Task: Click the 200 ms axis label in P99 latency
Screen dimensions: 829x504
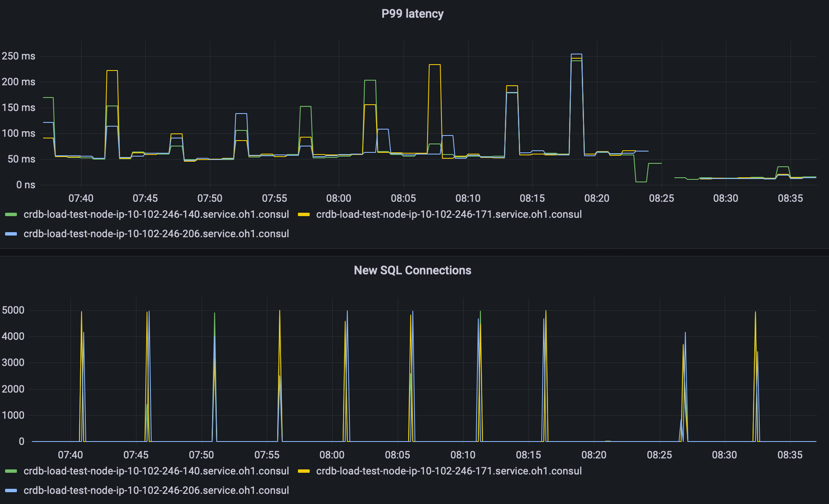Action: pos(19,82)
